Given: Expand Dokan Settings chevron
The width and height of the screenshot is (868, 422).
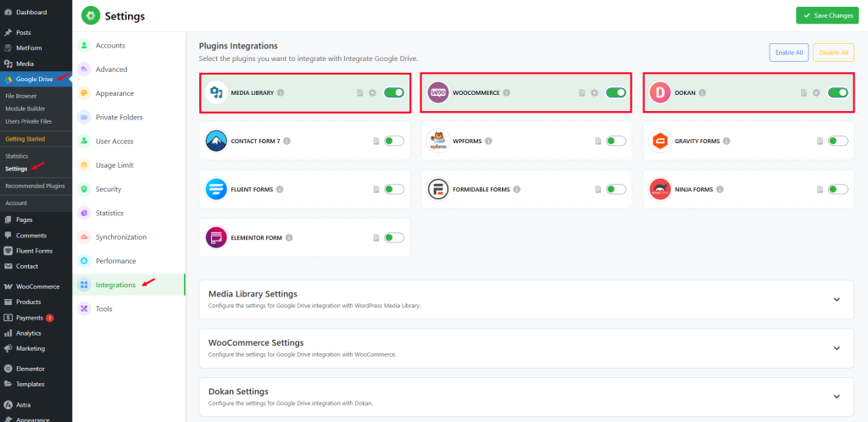Looking at the screenshot, I should 837,397.
